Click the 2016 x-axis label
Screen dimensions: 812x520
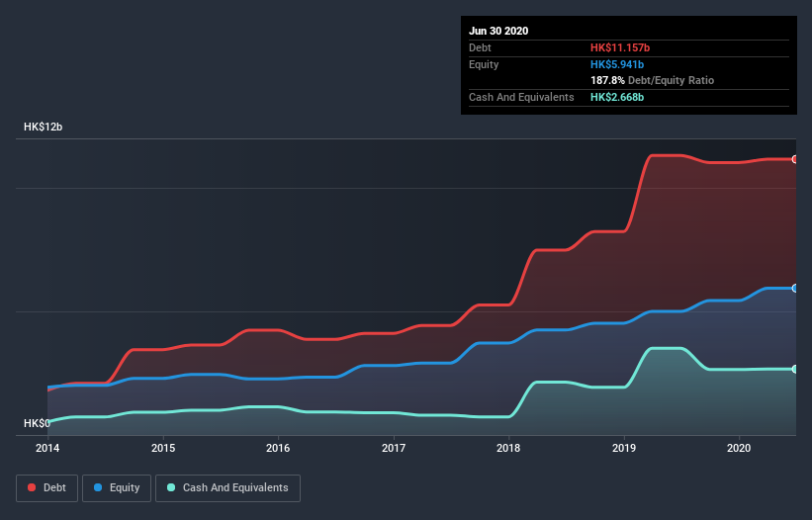[x=278, y=448]
